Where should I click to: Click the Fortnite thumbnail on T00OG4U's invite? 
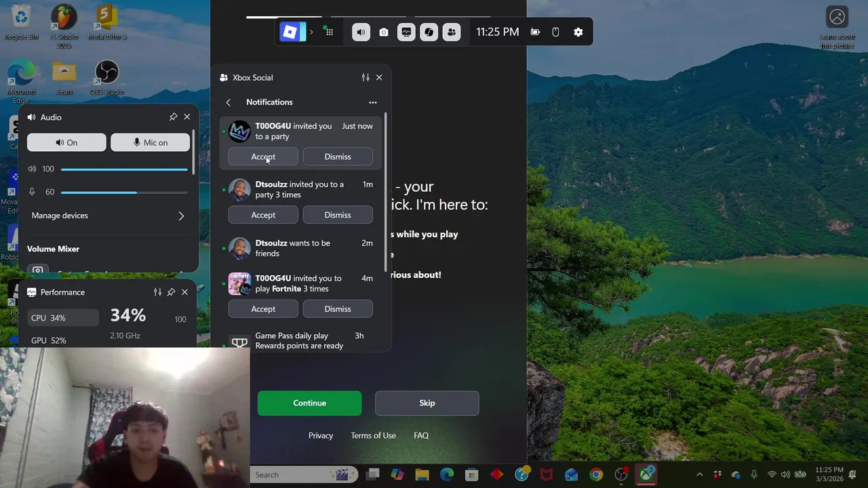pyautogui.click(x=239, y=284)
